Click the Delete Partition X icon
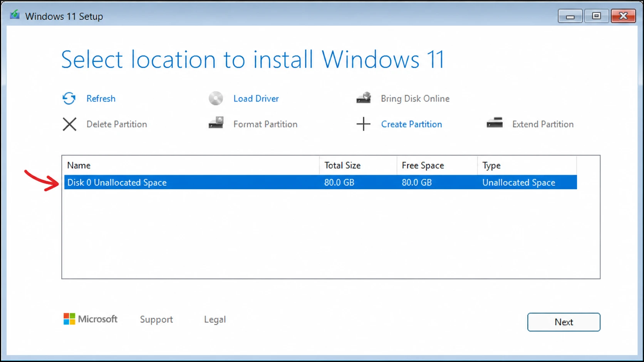This screenshot has width=644, height=362. click(69, 124)
